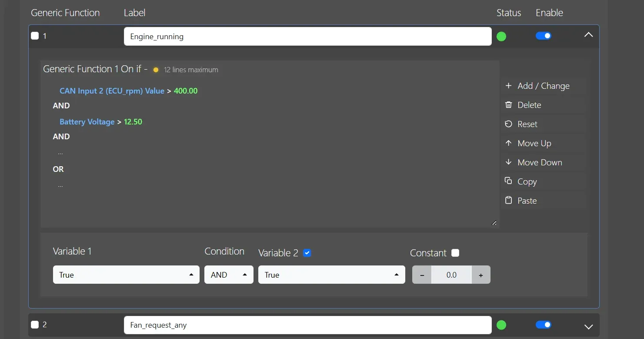Viewport: 644px width, 339px height.
Task: Collapse Generic Function 1 with the up chevron
Action: pos(588,35)
